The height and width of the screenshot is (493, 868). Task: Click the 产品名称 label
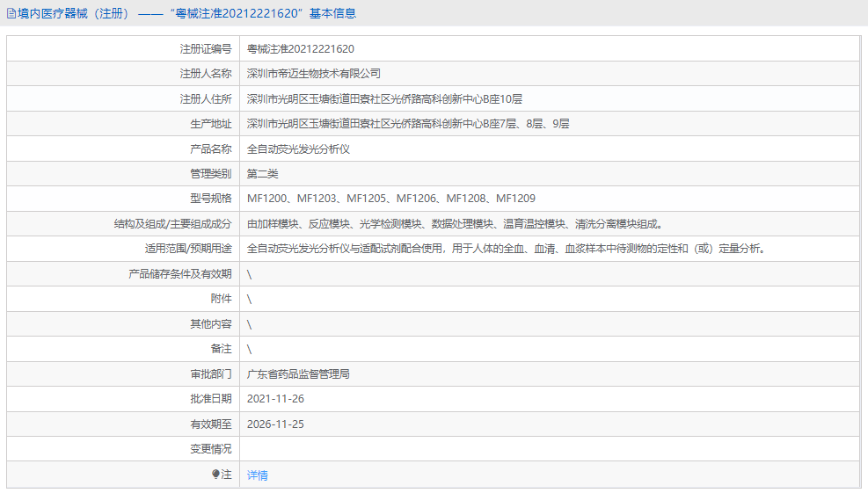point(211,149)
